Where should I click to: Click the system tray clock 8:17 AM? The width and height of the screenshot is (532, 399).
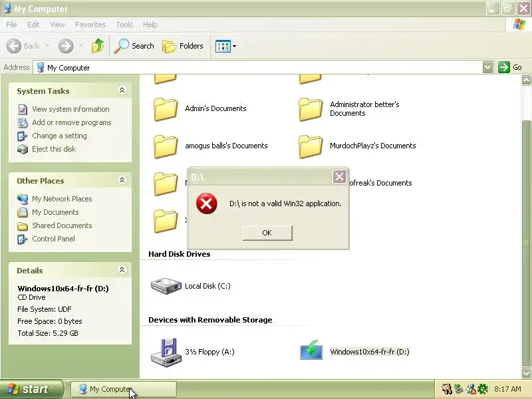tap(507, 389)
